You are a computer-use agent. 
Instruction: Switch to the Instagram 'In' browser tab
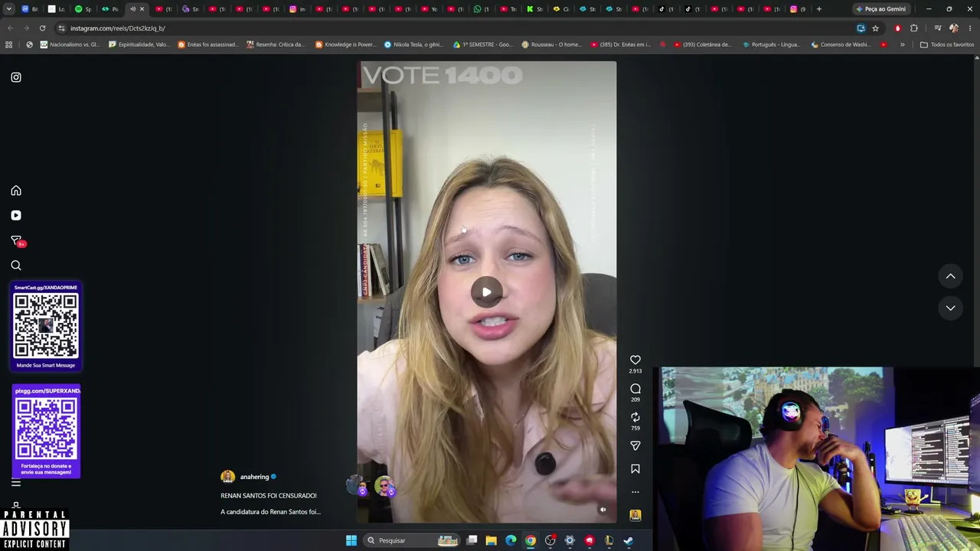297,9
